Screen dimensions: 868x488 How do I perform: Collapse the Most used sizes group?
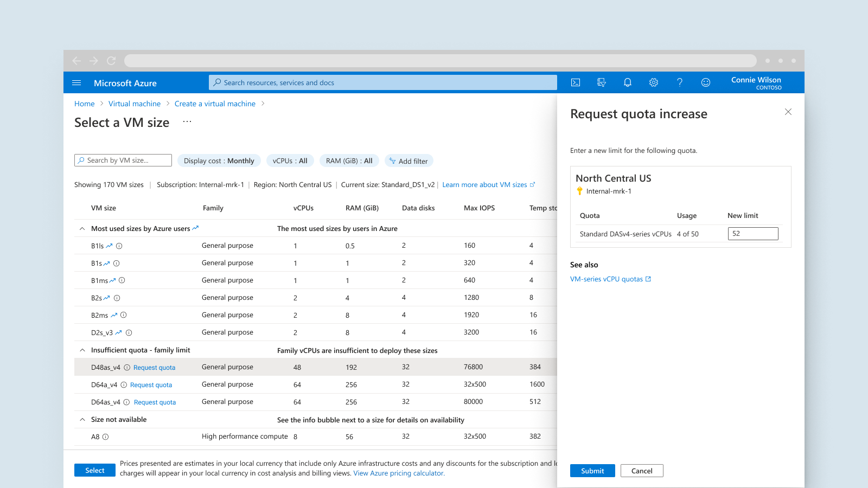click(x=82, y=229)
